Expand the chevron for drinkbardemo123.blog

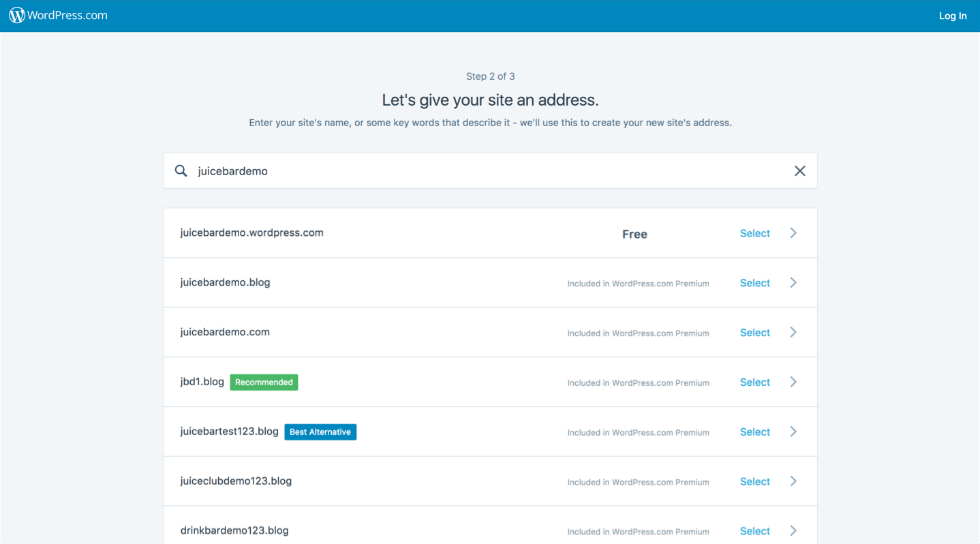pos(793,530)
